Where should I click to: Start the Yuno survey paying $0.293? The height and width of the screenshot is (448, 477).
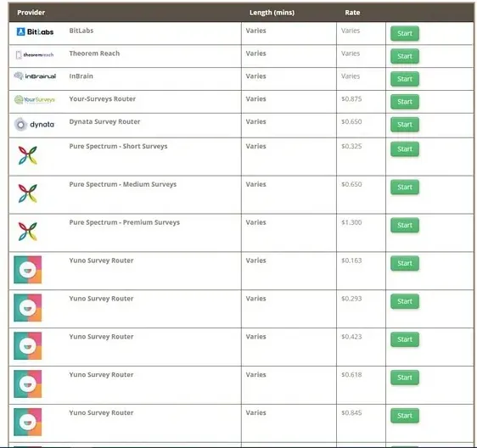405,301
